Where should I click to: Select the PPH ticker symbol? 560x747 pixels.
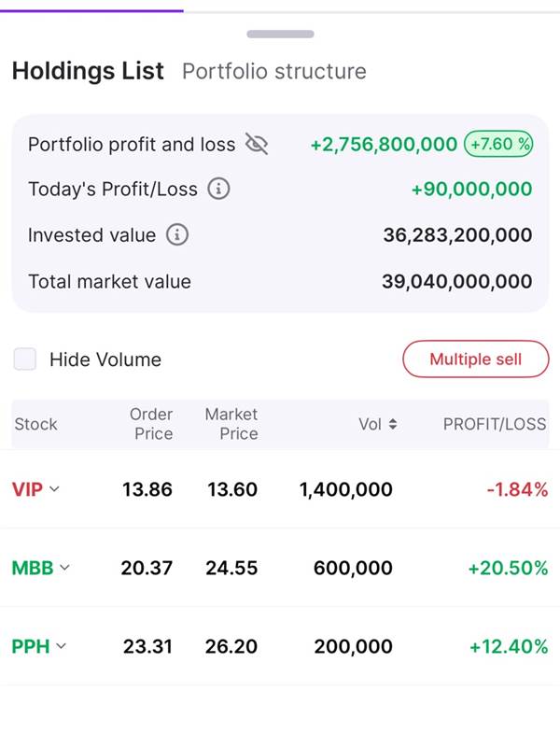pyautogui.click(x=31, y=646)
